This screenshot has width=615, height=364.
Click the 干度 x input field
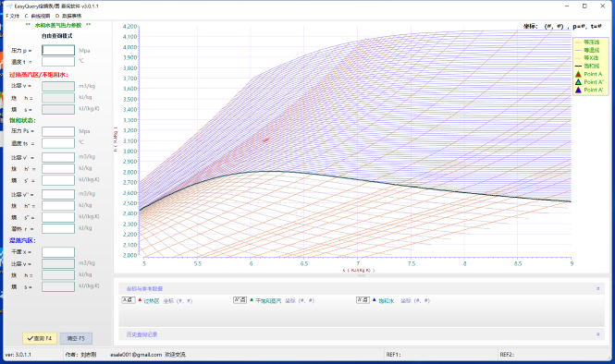point(58,252)
